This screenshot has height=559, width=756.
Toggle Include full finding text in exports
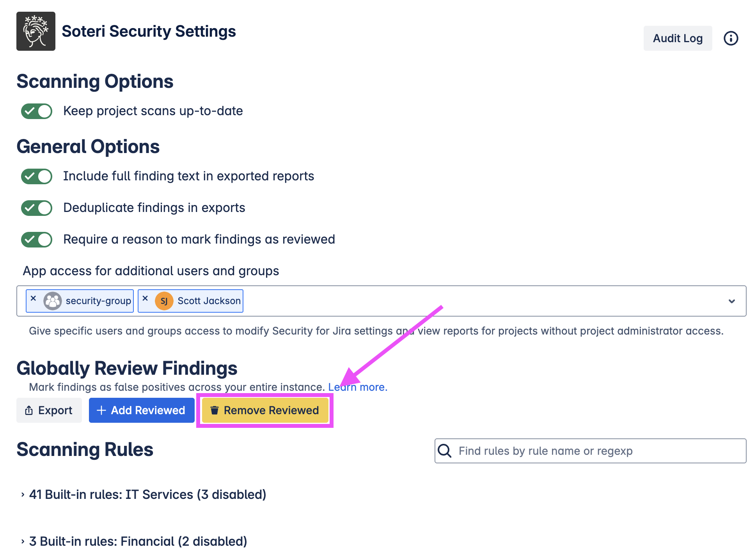tap(37, 176)
